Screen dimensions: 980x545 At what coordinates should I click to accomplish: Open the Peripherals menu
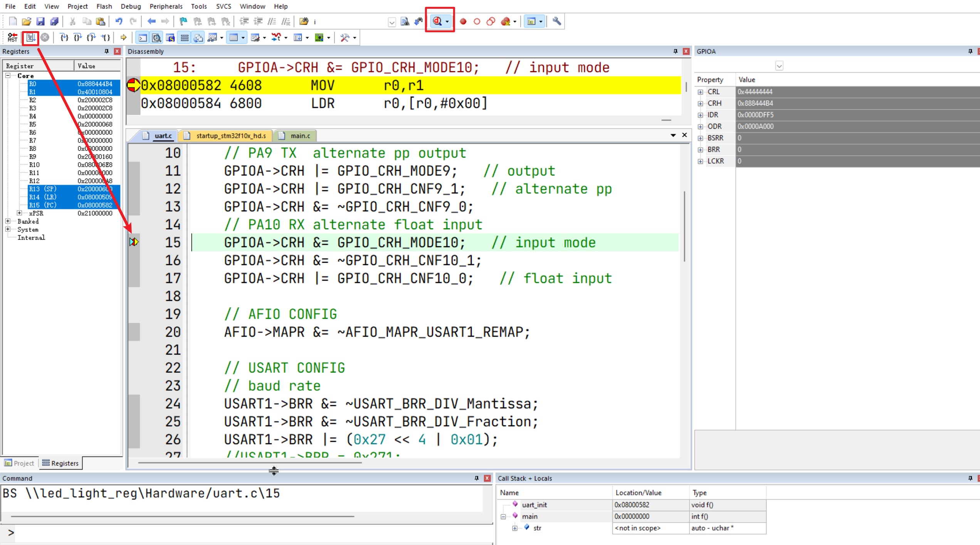[x=166, y=6]
